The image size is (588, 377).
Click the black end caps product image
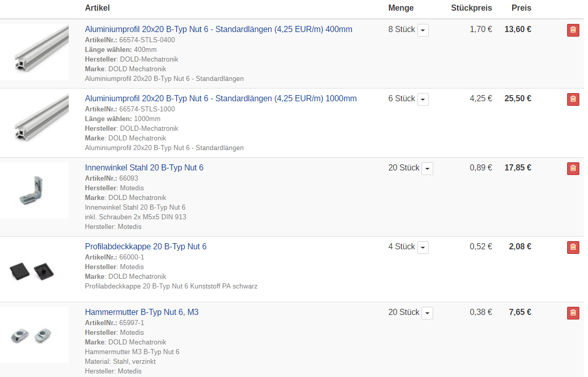pos(35,270)
